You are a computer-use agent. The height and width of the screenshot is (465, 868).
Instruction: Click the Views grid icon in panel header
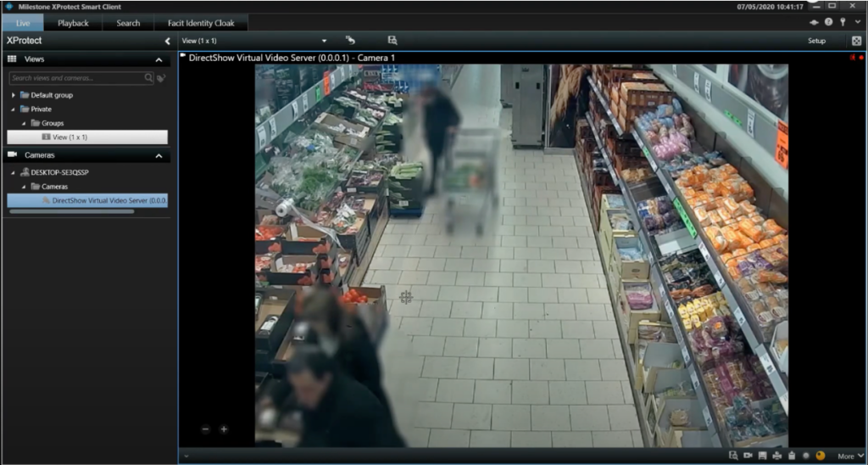coord(12,59)
